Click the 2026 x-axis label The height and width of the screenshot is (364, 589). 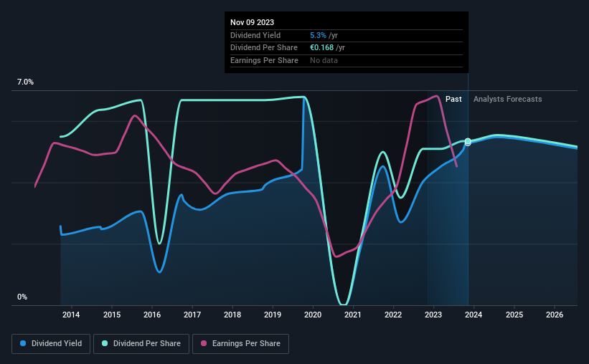pyautogui.click(x=555, y=315)
